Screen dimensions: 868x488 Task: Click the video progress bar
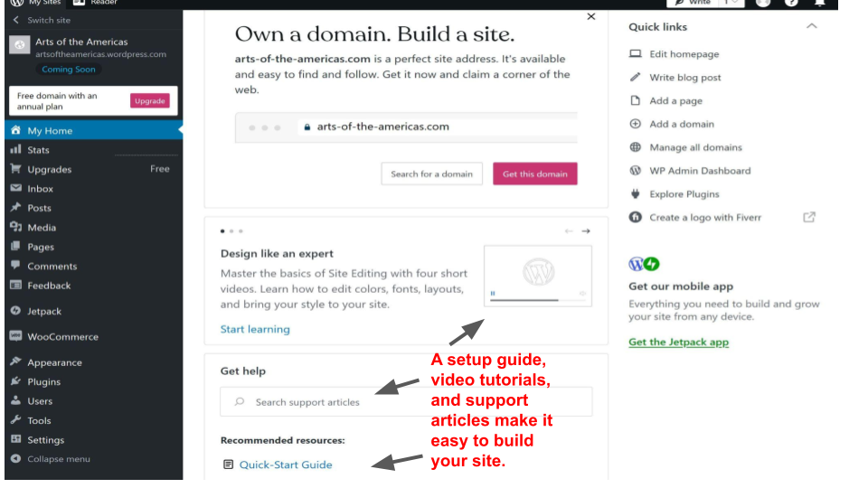tap(538, 300)
